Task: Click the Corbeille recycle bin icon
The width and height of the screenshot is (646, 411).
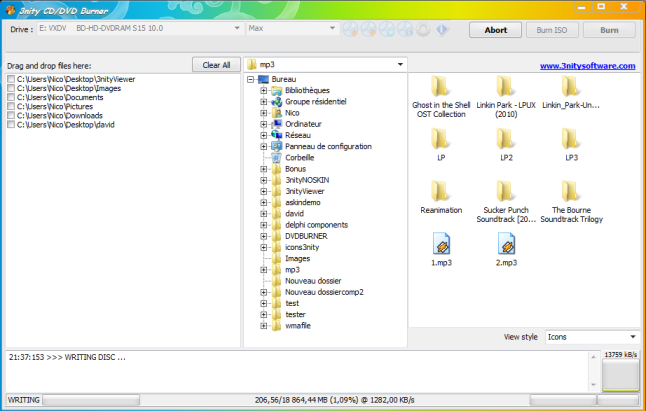Action: 276,158
